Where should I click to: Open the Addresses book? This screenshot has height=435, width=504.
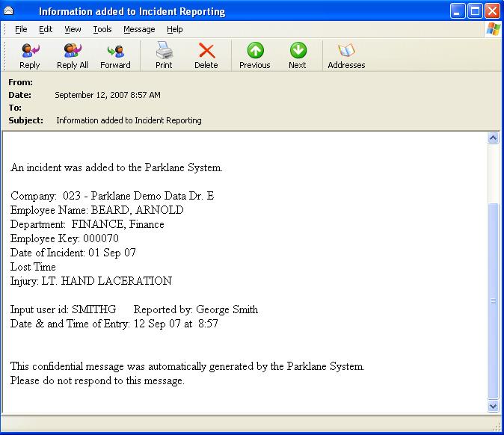pyautogui.click(x=346, y=55)
